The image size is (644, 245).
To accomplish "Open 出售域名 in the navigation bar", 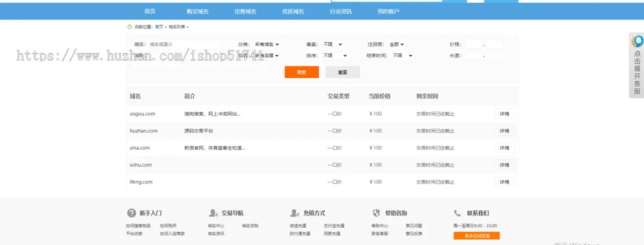I will point(245,11).
